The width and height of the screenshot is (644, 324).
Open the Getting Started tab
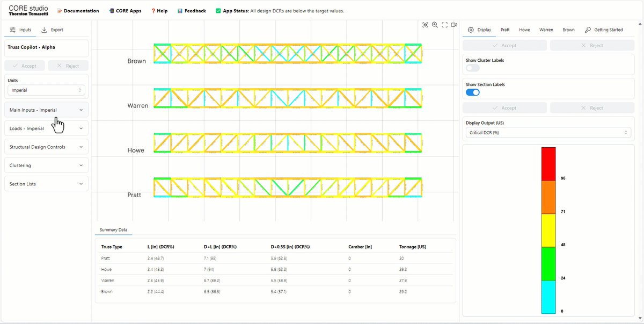coord(604,30)
